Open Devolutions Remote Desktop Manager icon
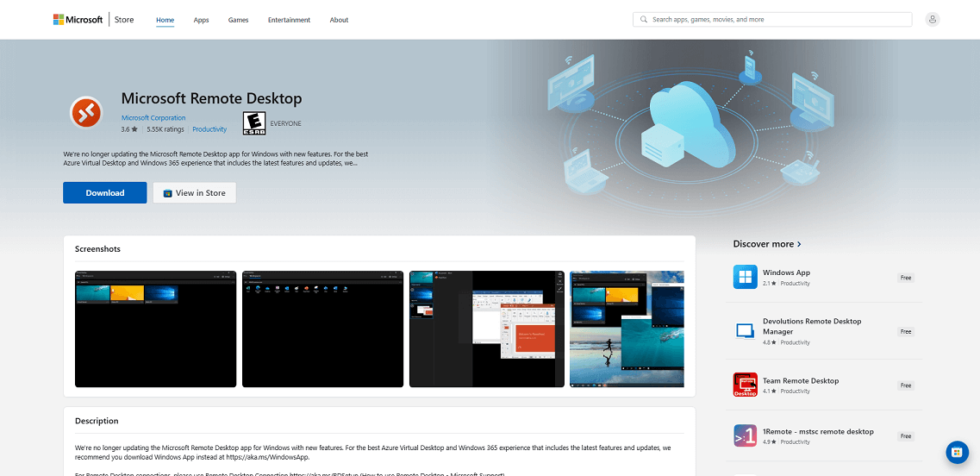This screenshot has height=476, width=980. 745,331
